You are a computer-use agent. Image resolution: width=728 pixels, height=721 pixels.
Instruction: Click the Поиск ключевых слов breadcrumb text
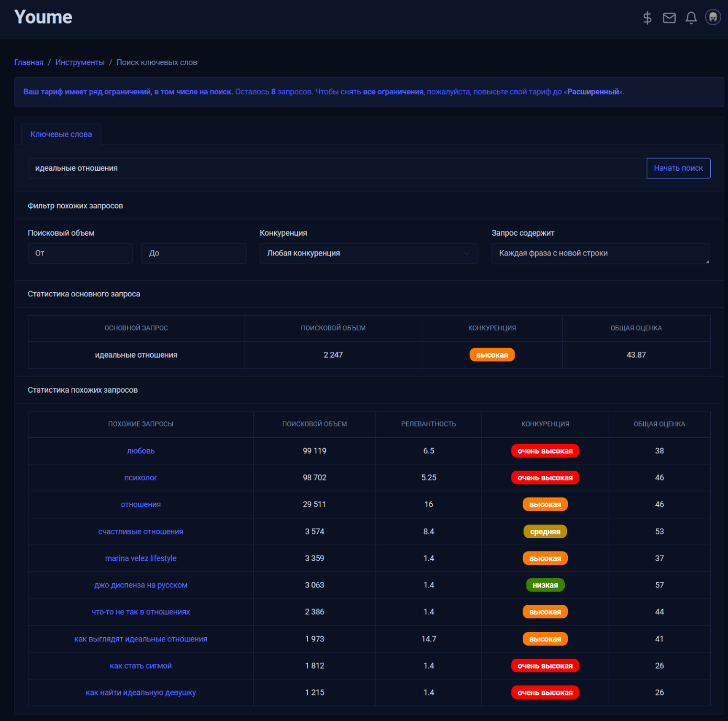tap(157, 62)
